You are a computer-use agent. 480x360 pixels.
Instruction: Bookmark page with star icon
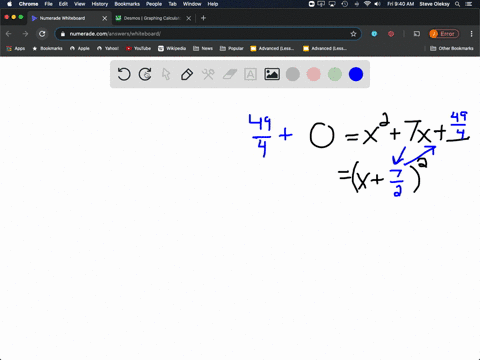353,34
